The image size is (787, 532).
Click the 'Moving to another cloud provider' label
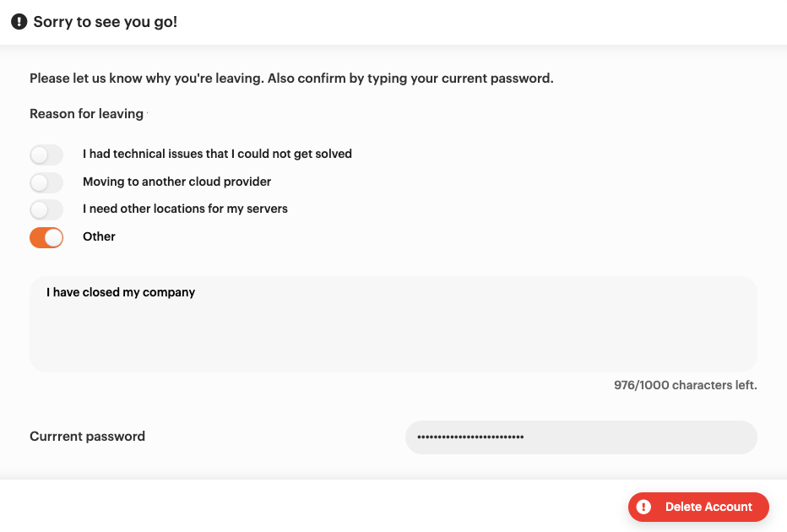(176, 182)
